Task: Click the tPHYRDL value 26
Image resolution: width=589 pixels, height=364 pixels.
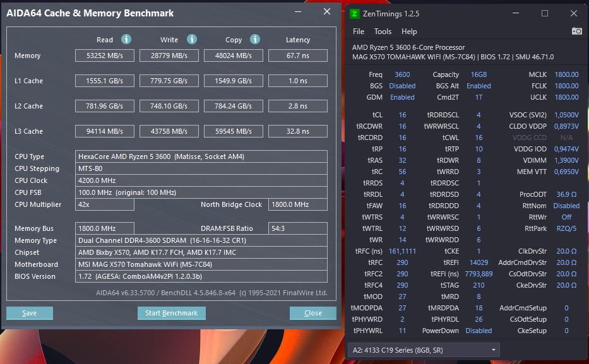Action: pos(479,319)
